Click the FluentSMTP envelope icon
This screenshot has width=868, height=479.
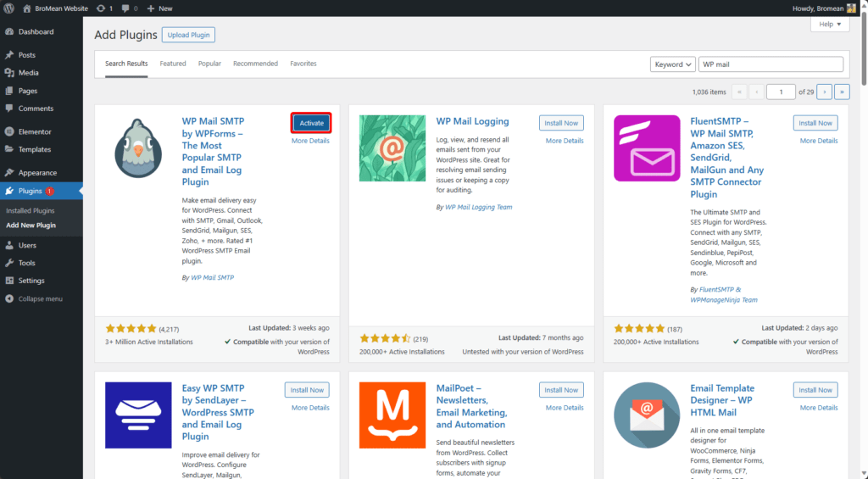pyautogui.click(x=647, y=148)
